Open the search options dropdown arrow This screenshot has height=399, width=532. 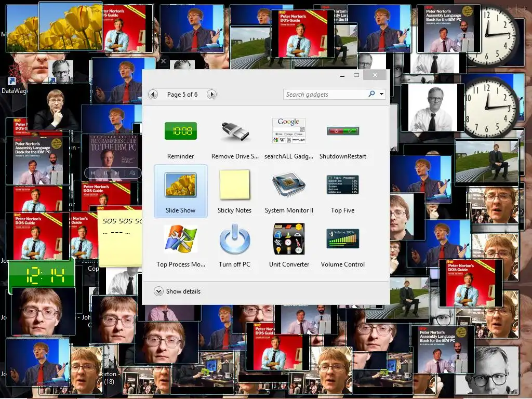click(x=382, y=94)
